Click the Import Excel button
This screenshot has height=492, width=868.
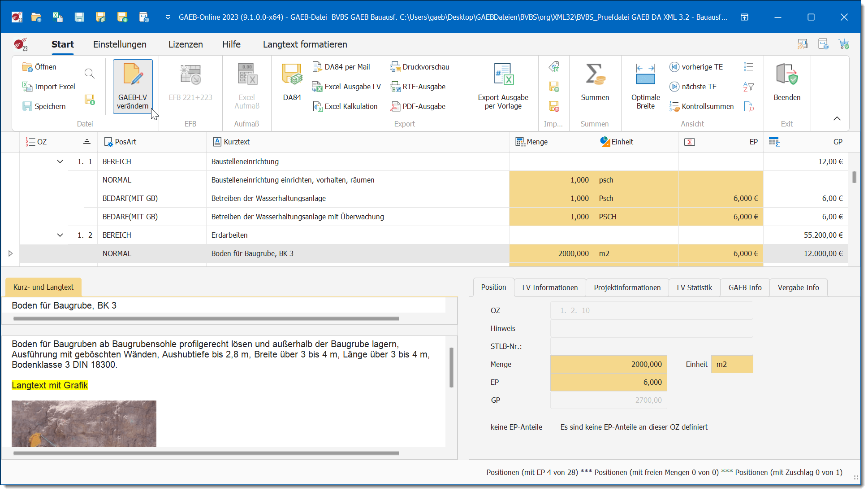[49, 87]
